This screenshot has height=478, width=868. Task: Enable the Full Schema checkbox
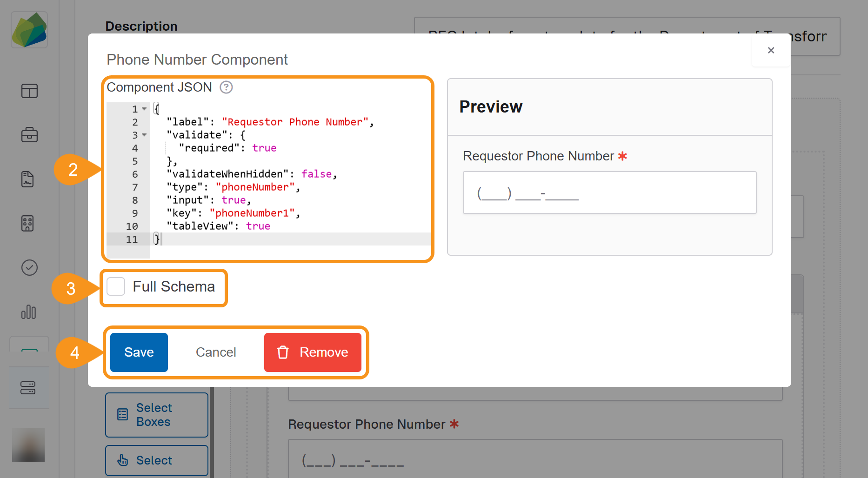[116, 286]
